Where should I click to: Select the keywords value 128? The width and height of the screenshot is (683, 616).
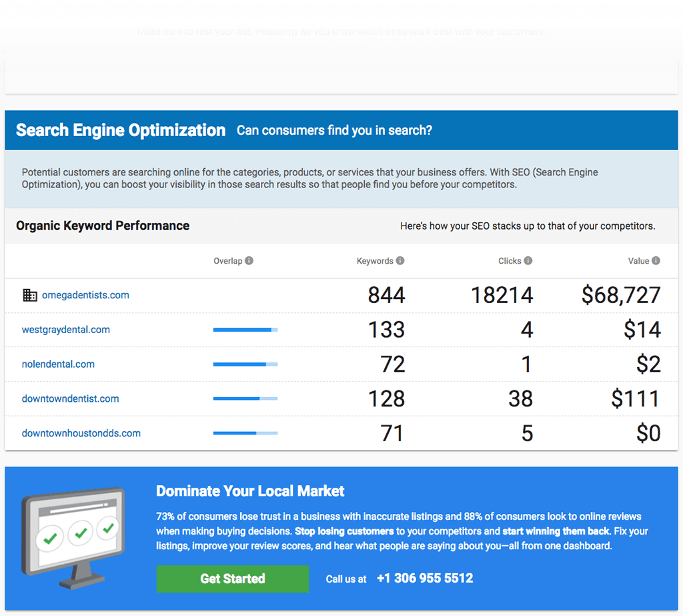[x=386, y=398]
